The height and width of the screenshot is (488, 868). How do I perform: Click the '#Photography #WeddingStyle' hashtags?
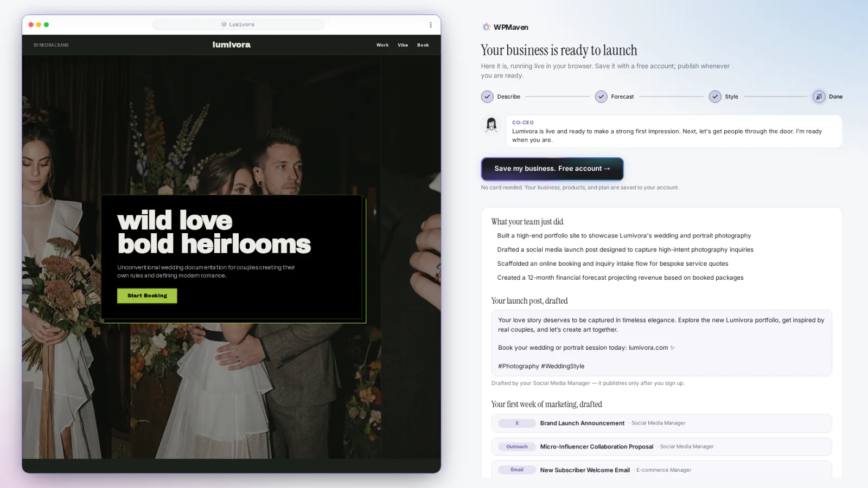coord(541,367)
